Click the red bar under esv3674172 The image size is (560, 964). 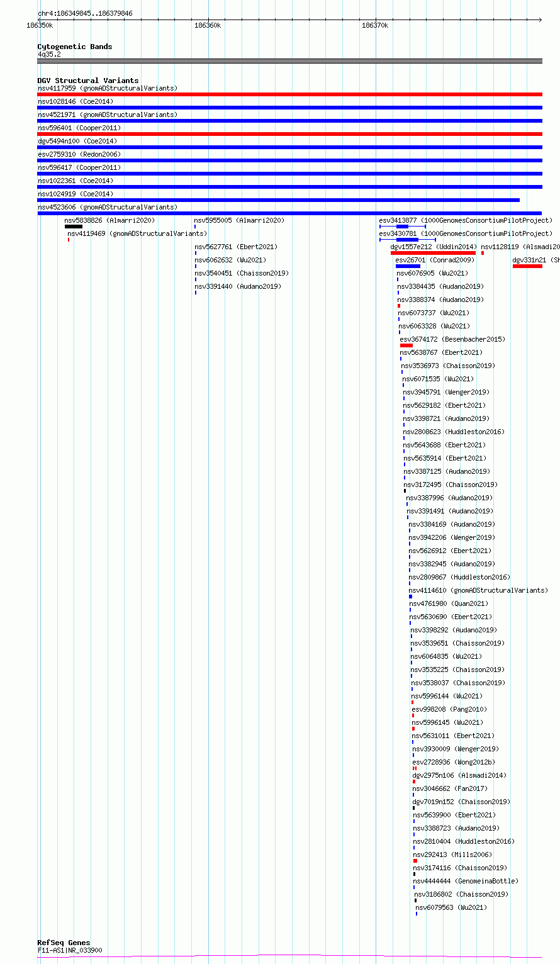pyautogui.click(x=406, y=345)
